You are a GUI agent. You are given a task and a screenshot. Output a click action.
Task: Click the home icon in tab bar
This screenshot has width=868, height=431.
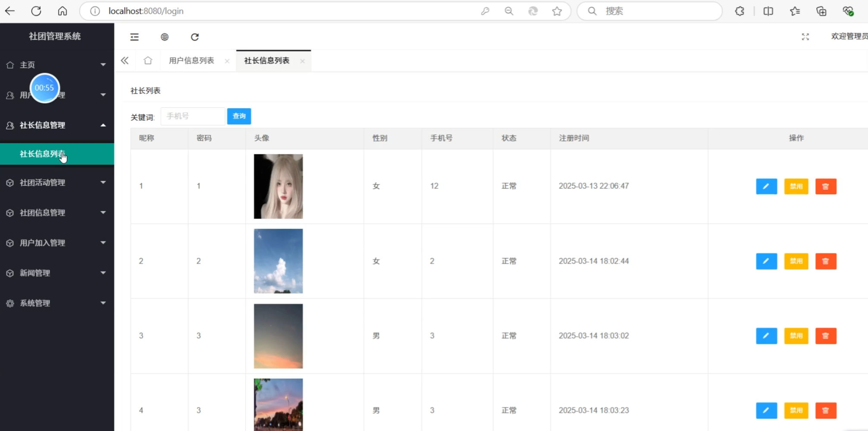tap(148, 61)
